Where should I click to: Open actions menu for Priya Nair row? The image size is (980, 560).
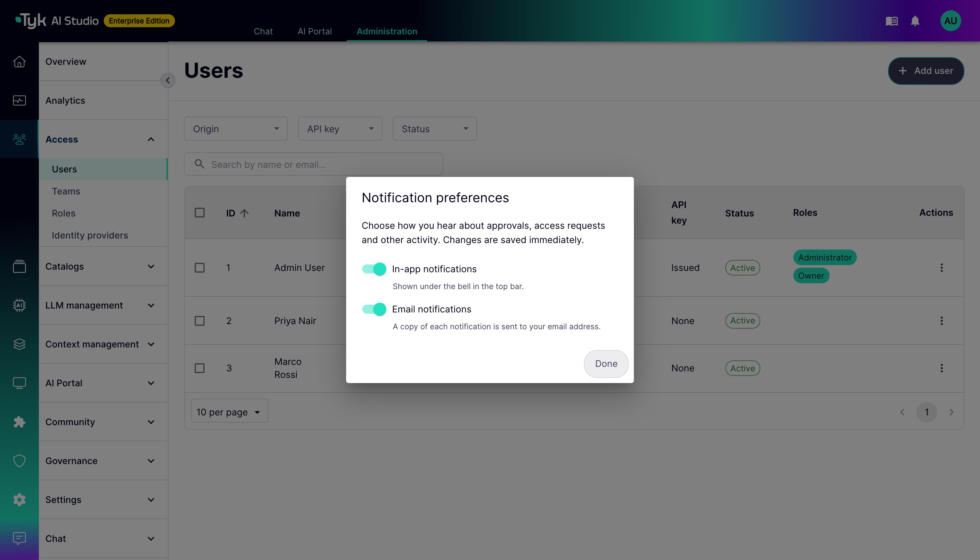click(941, 321)
